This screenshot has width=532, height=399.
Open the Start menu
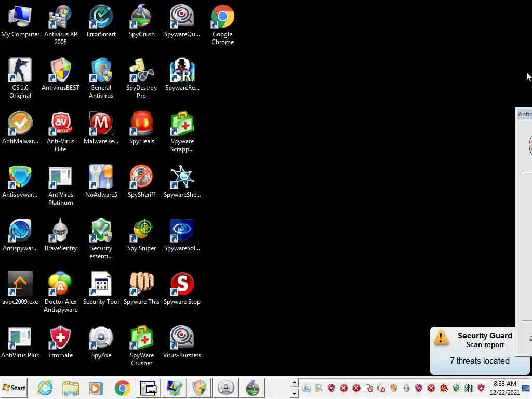pos(14,388)
